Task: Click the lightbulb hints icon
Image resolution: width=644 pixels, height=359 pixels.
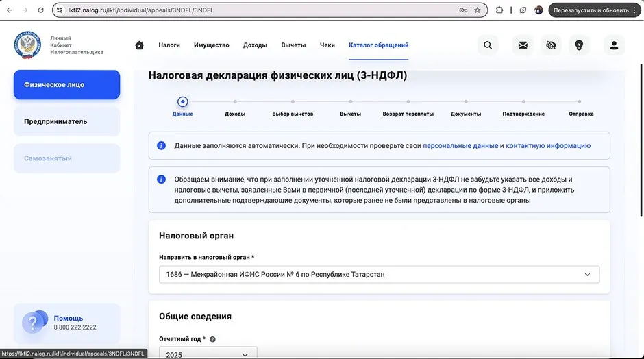Action: pos(579,45)
